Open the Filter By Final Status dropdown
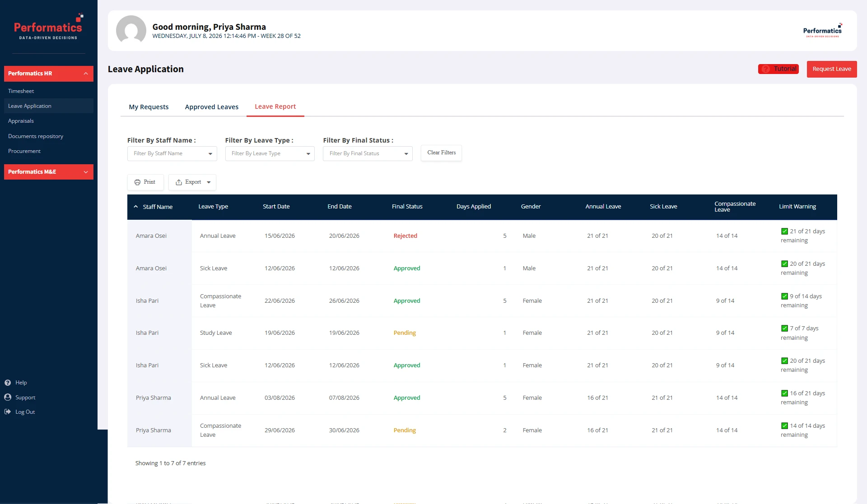The image size is (867, 504). pos(368,154)
